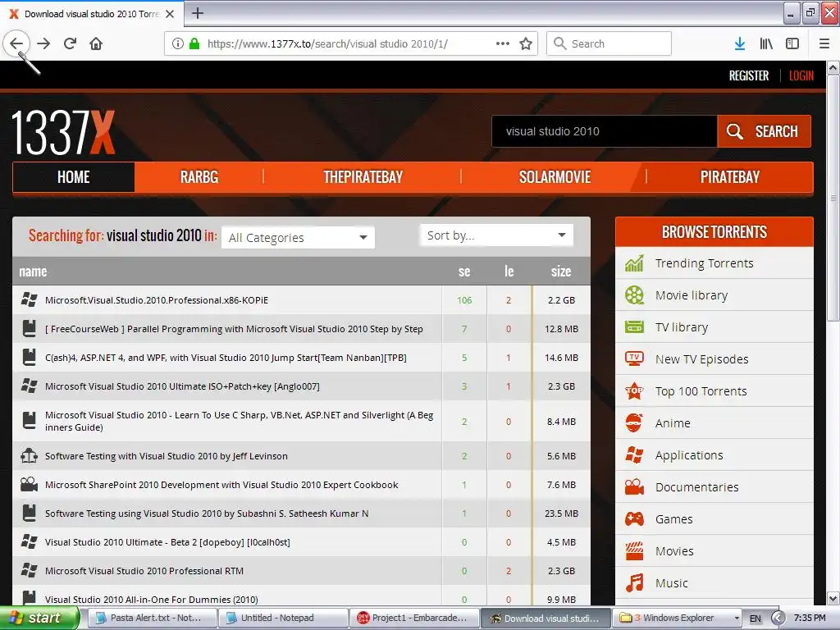Image resolution: width=840 pixels, height=630 pixels.
Task: Open Parallel Programming Step by Step torrent
Action: click(234, 329)
